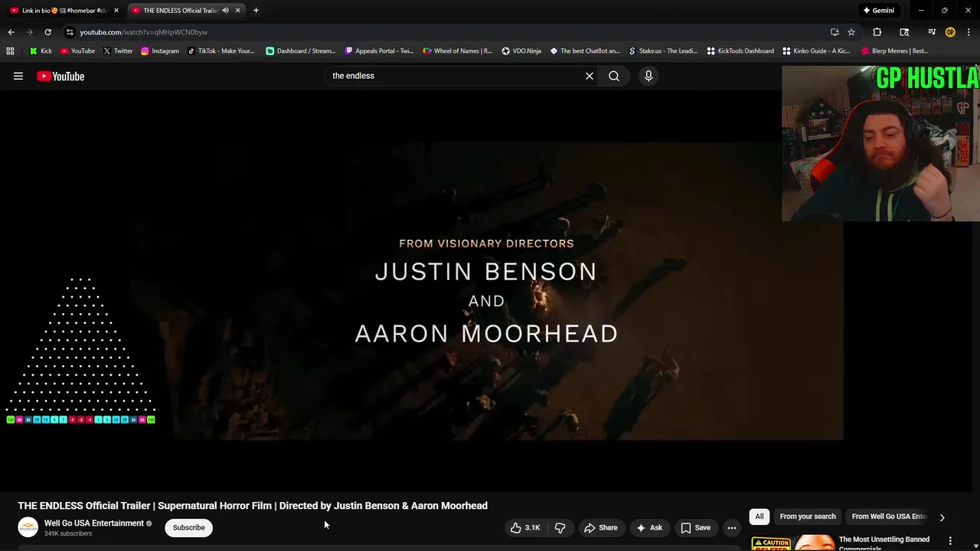Screen dimensions: 980x551
Task: Select the From Well Go USA chip
Action: (889, 517)
